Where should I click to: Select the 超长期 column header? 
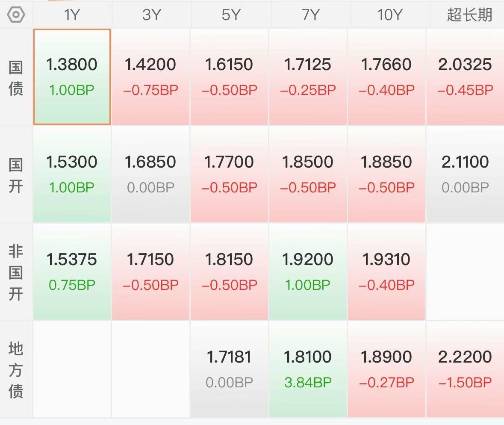point(469,15)
